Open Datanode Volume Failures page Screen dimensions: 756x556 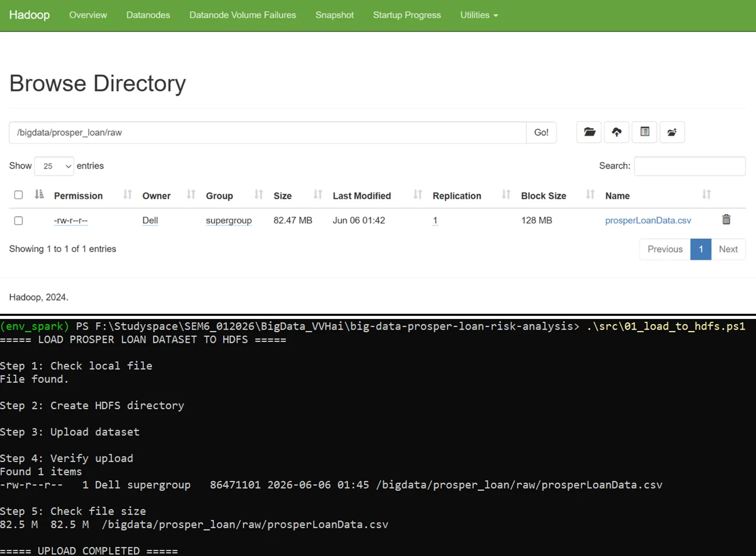coord(243,15)
